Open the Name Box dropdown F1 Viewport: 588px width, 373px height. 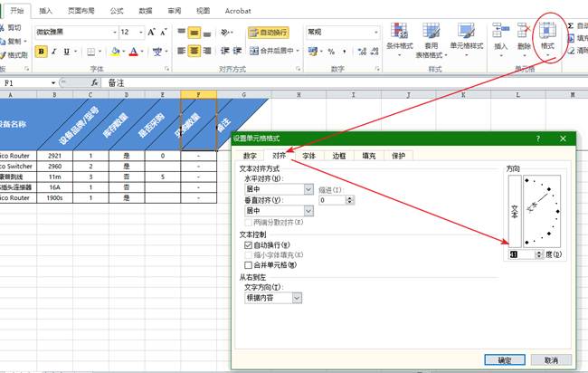point(53,83)
